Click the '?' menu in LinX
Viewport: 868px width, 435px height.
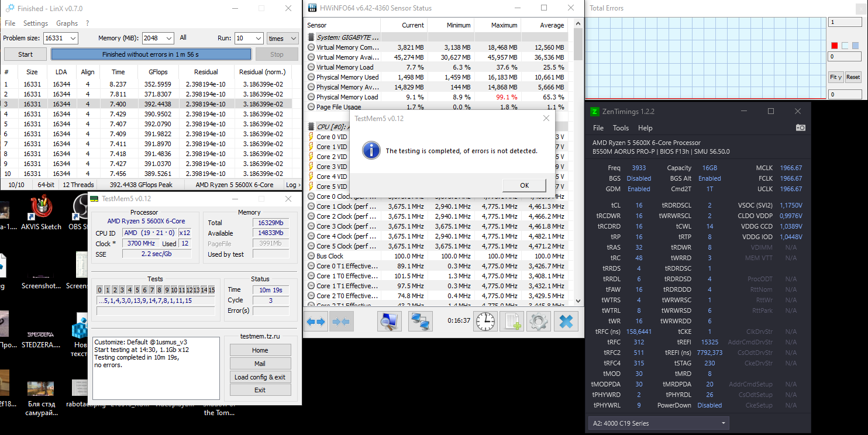coord(87,23)
